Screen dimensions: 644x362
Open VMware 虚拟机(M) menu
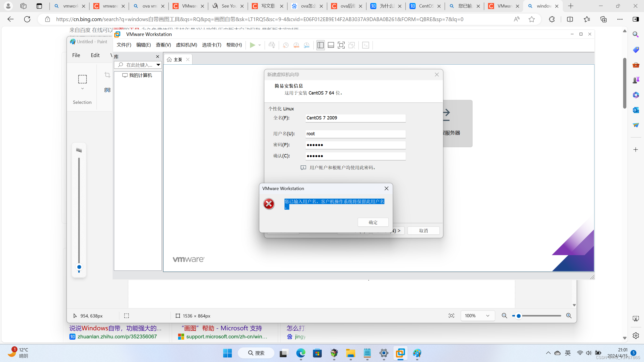[186, 45]
